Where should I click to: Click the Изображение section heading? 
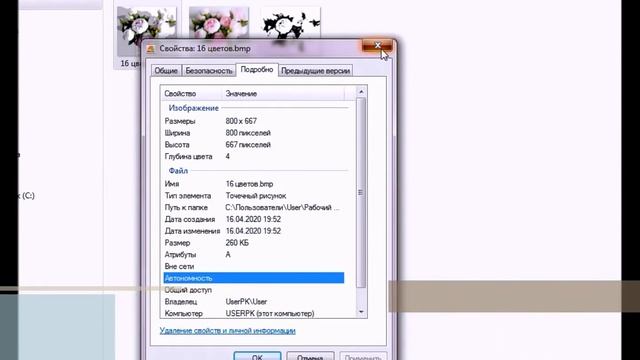193,108
